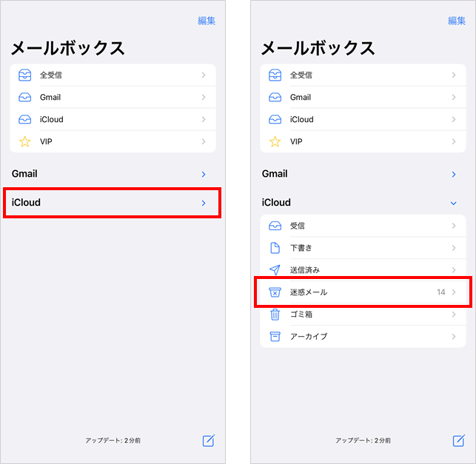Collapse the iCloud section using the down chevron
Screen dimensions: 476x464
click(454, 203)
